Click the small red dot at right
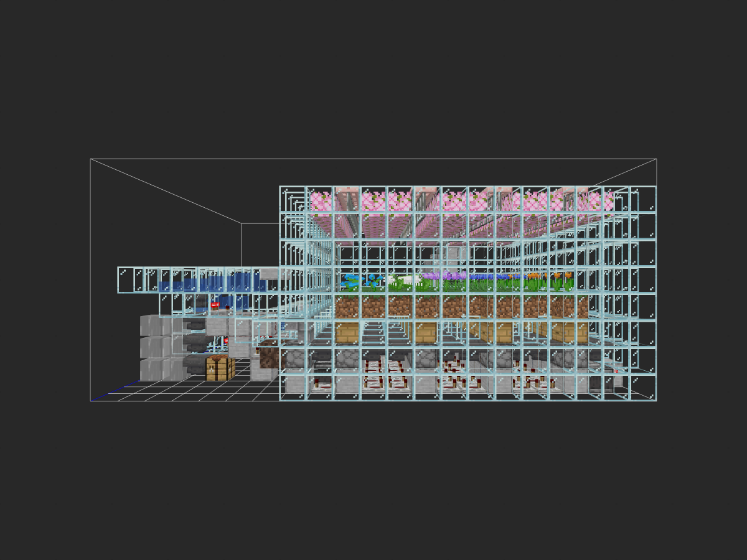This screenshot has width=747, height=560. pyautogui.click(x=616, y=371)
